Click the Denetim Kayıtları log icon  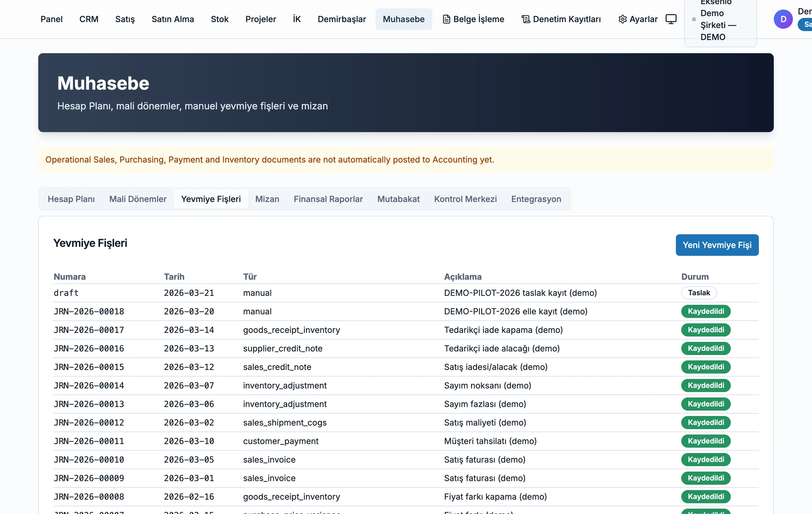pyautogui.click(x=525, y=19)
